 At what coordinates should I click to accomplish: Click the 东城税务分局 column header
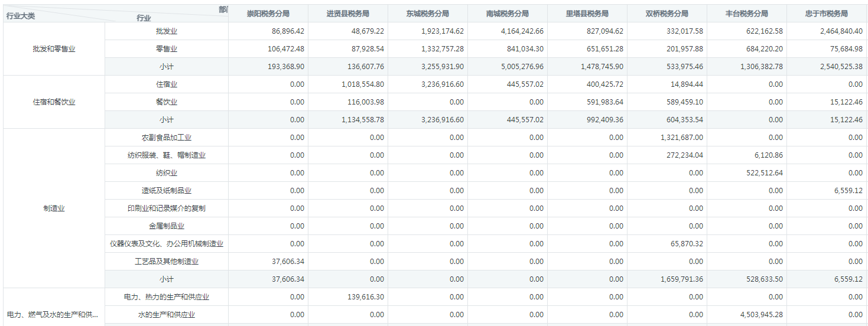click(x=427, y=14)
